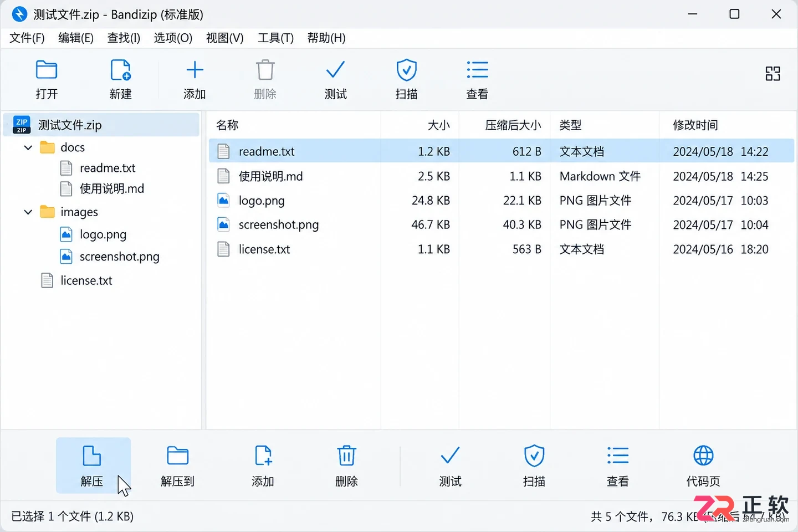The width and height of the screenshot is (798, 532).
Task: Open the 代码页 globe icon
Action: pos(703,456)
